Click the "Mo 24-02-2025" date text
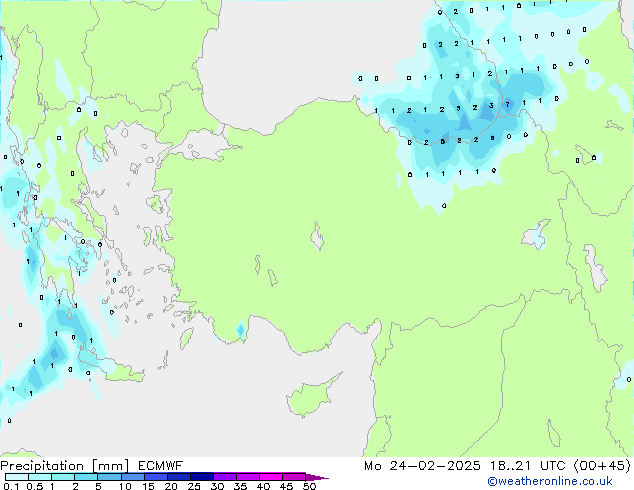The image size is (634, 490). point(422,466)
